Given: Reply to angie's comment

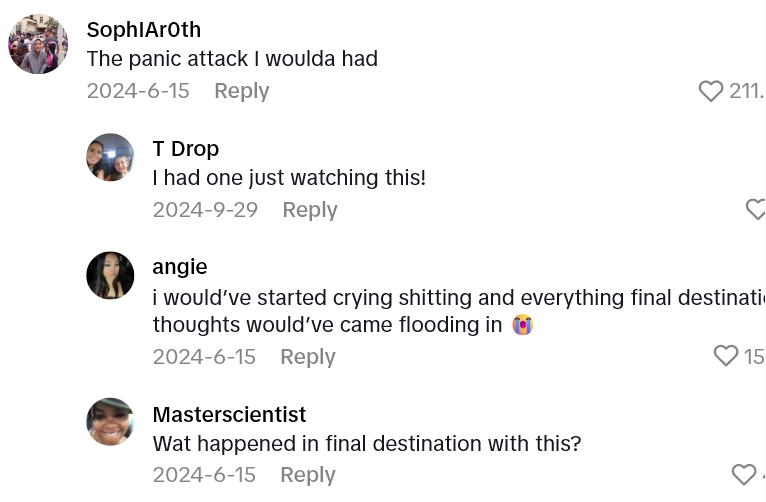Looking at the screenshot, I should pyautogui.click(x=307, y=357).
